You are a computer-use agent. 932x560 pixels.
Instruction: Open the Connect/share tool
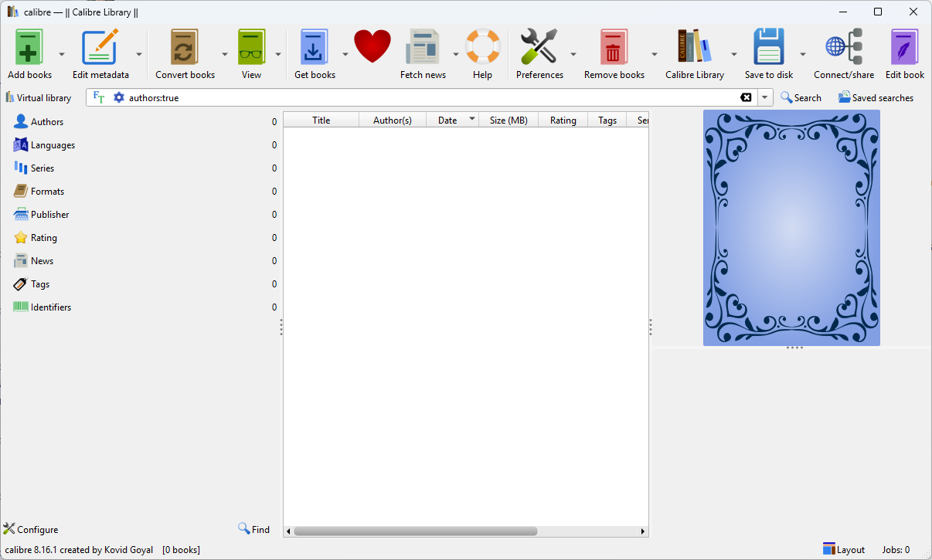click(843, 48)
